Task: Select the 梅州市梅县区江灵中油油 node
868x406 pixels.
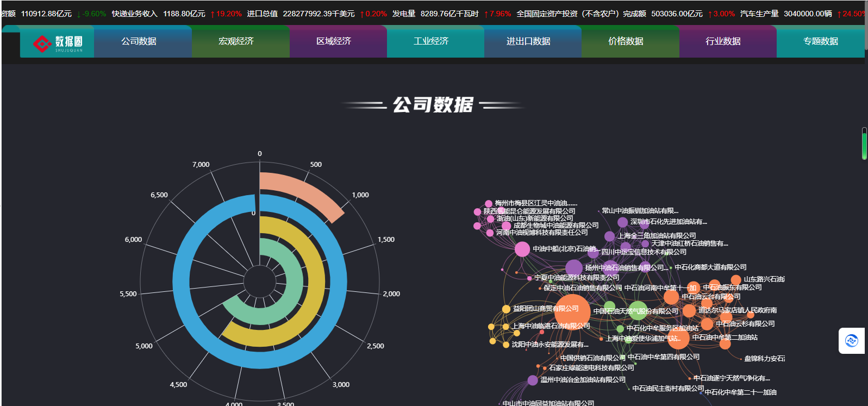Action: [489, 204]
